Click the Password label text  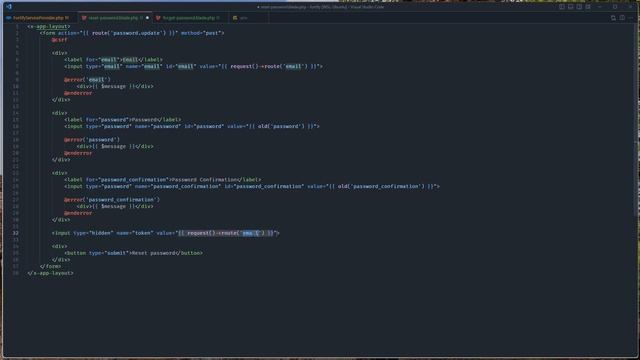coord(144,120)
